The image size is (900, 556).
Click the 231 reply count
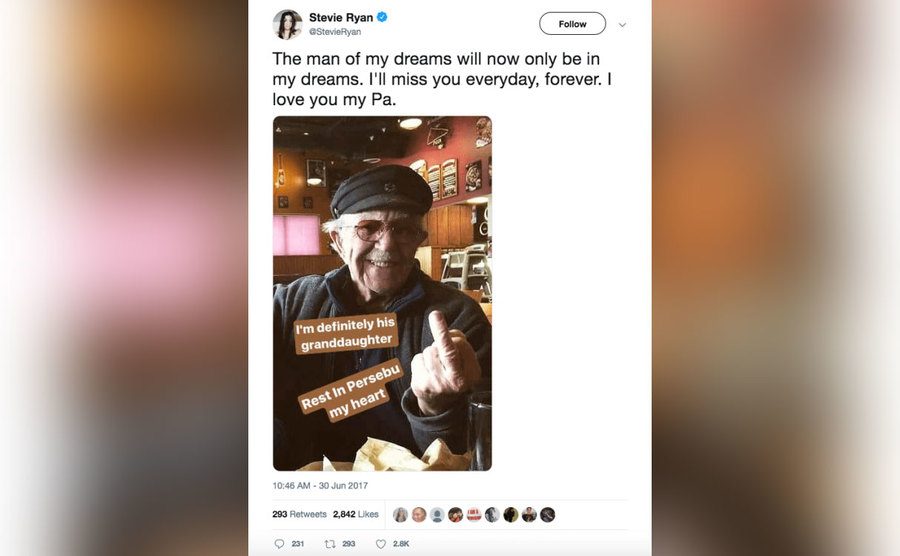point(296,544)
